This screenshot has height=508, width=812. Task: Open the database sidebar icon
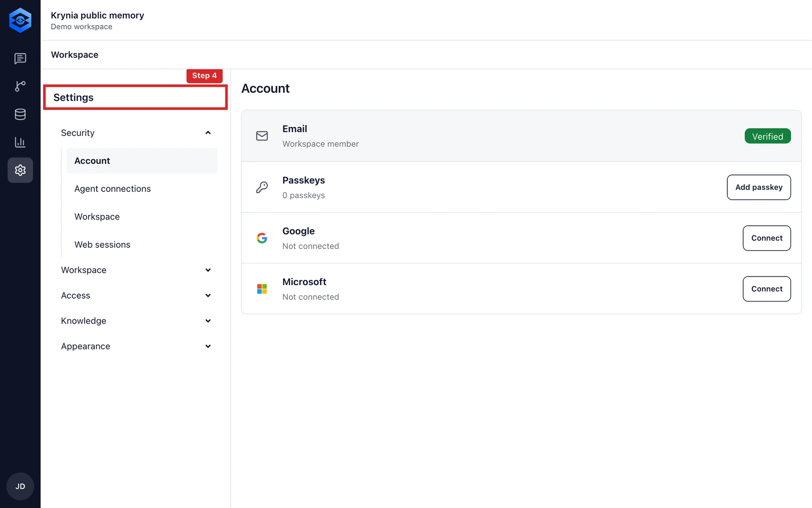(20, 114)
